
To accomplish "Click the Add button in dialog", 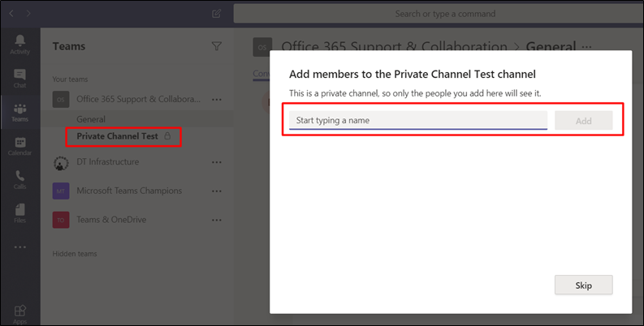I will point(584,121).
